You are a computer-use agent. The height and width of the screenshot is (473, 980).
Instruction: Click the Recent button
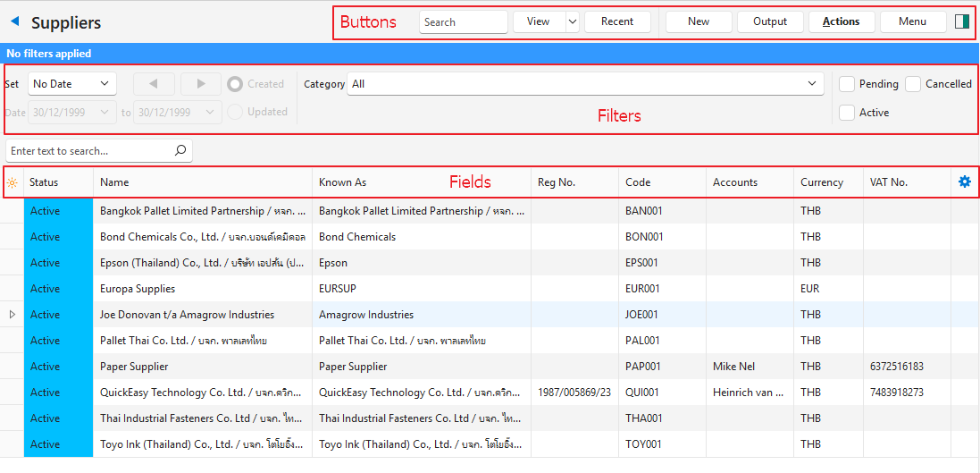tap(617, 21)
